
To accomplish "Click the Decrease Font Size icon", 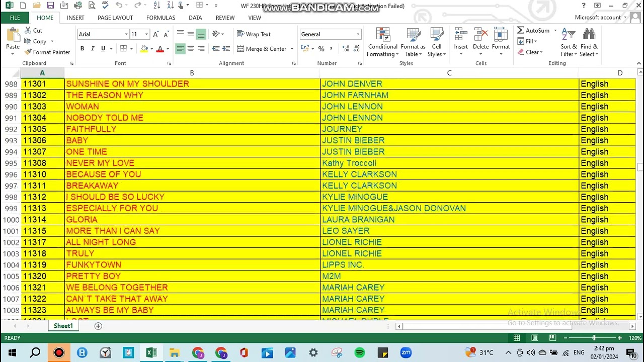I will click(x=167, y=34).
